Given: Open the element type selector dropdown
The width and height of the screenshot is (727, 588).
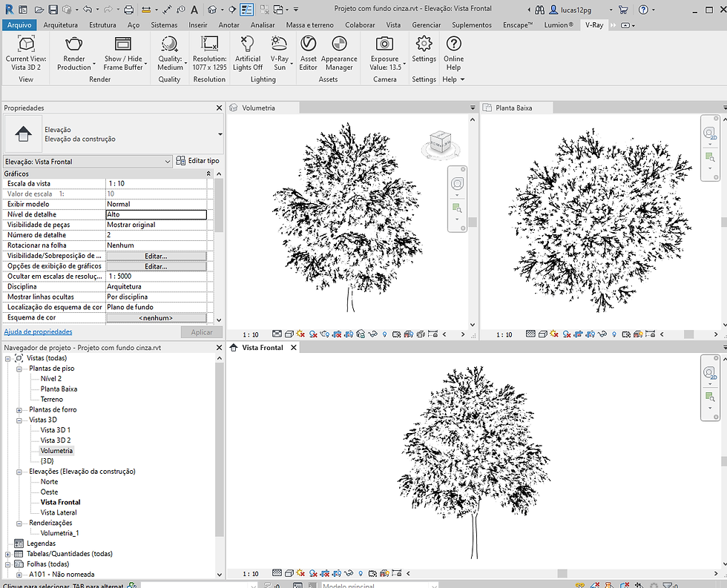Looking at the screenshot, I should click(x=220, y=134).
